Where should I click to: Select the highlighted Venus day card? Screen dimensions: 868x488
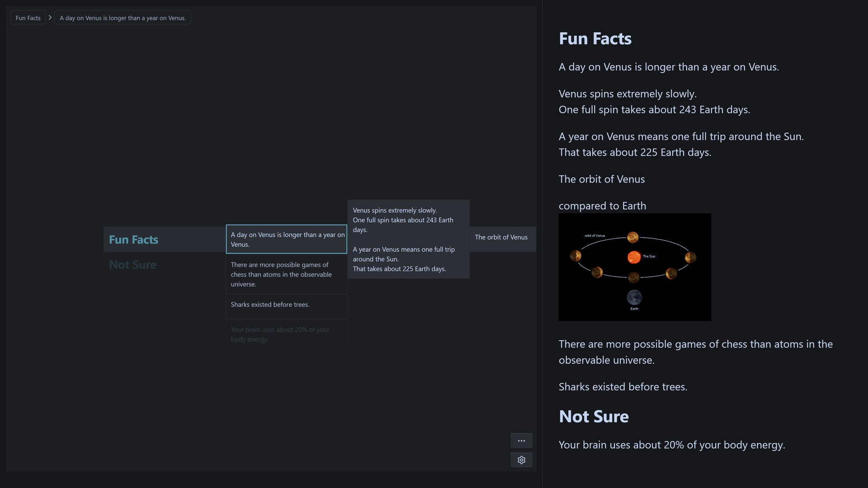tap(286, 239)
